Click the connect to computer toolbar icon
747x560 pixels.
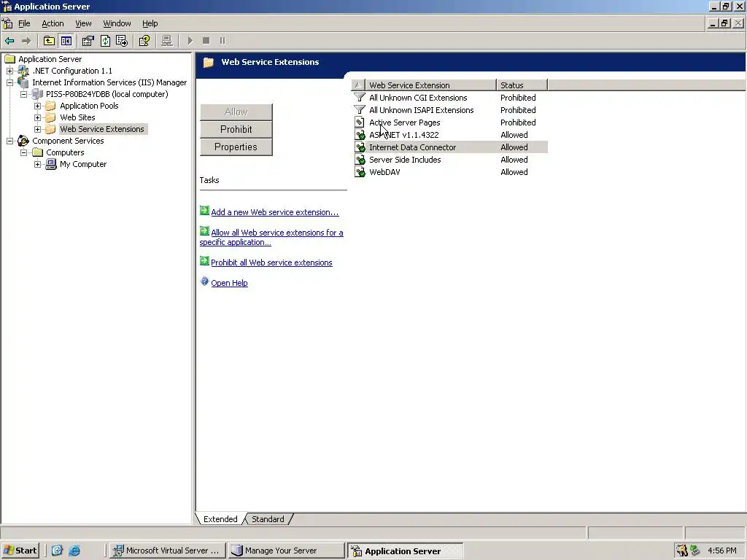tap(167, 41)
